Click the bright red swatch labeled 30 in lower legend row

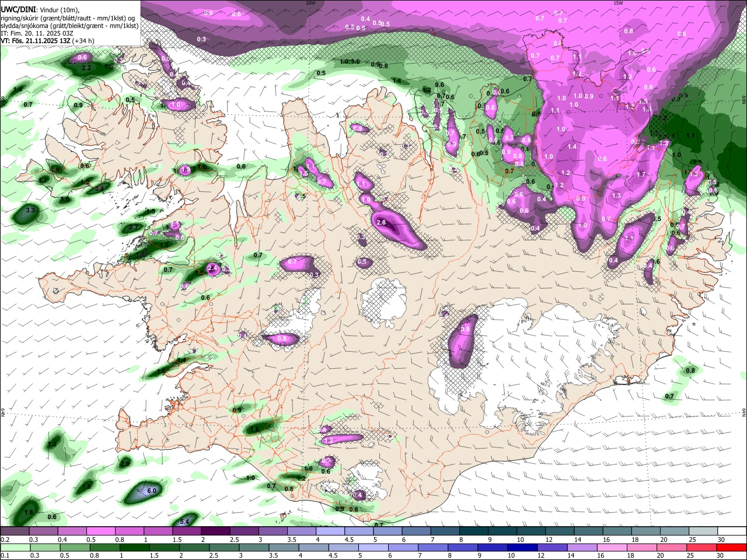pos(732,547)
